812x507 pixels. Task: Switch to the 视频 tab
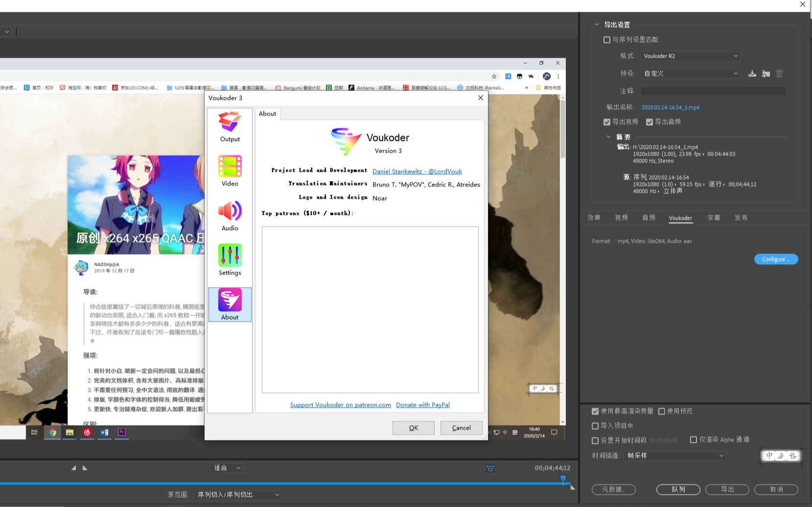click(x=622, y=218)
